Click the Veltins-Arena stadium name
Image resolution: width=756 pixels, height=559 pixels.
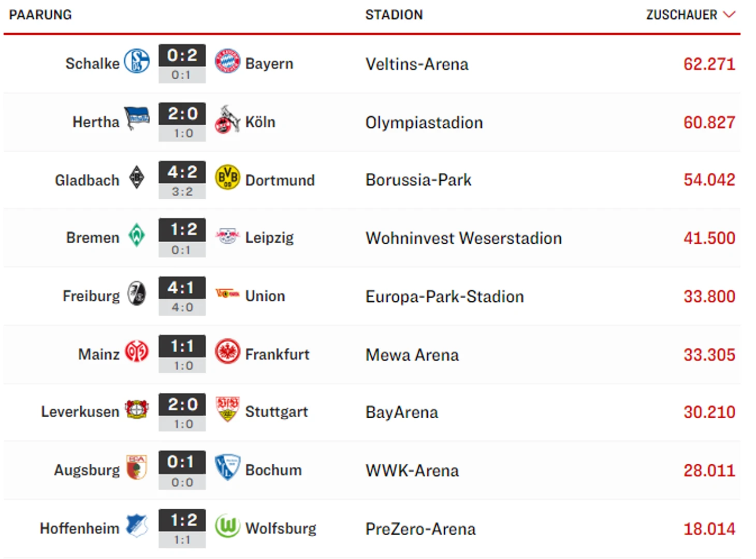point(417,64)
